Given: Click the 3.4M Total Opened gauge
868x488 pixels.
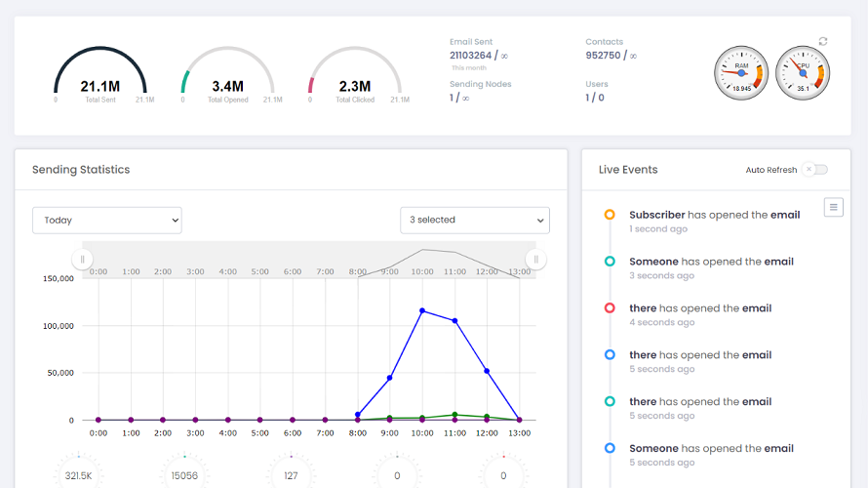Looking at the screenshot, I should tap(228, 76).
